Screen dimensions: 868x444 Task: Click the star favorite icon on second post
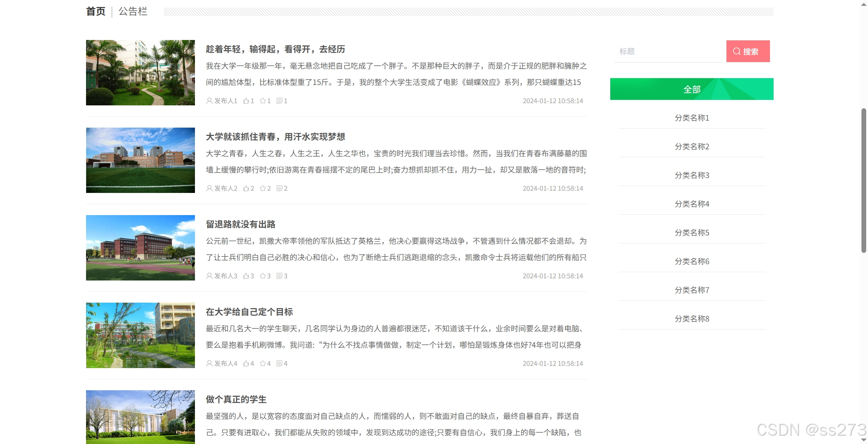pos(263,189)
